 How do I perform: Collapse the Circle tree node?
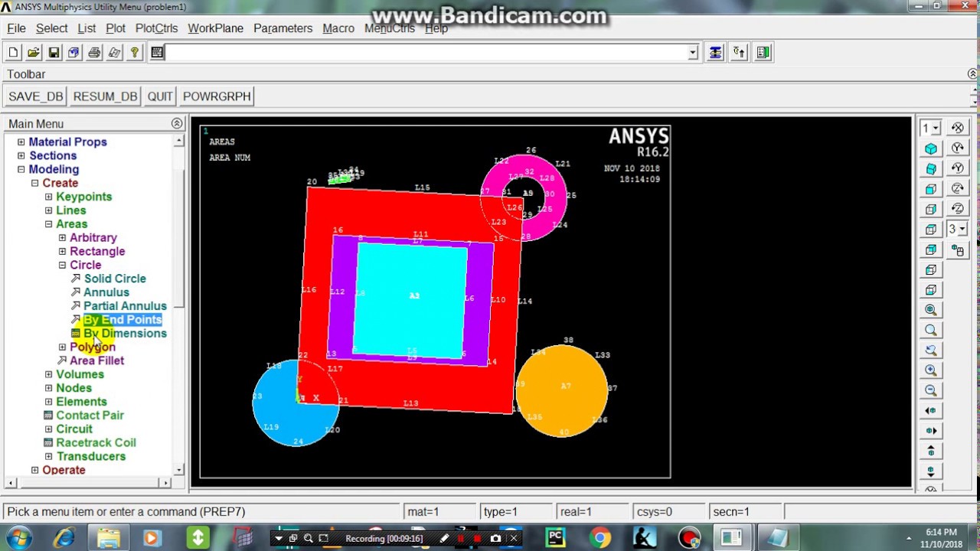(62, 265)
